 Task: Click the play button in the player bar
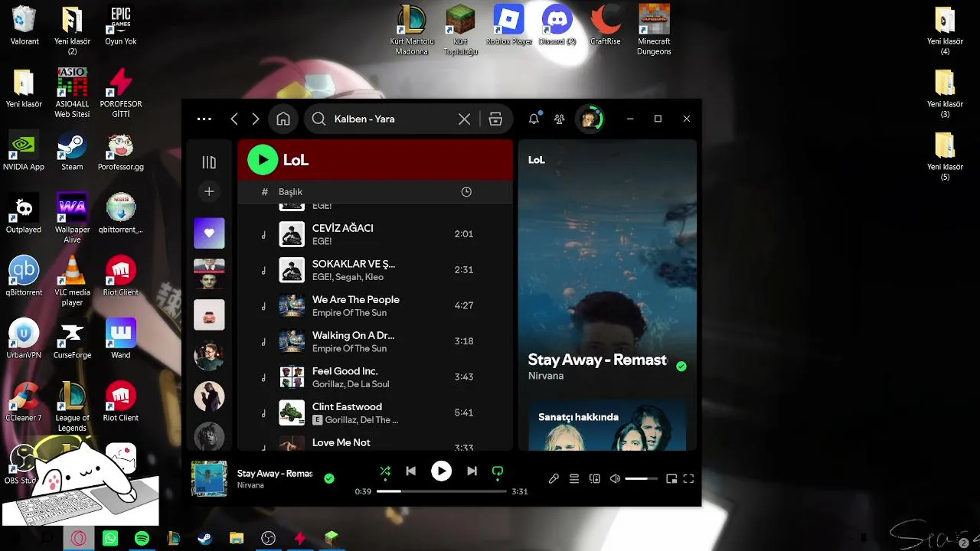tap(441, 471)
